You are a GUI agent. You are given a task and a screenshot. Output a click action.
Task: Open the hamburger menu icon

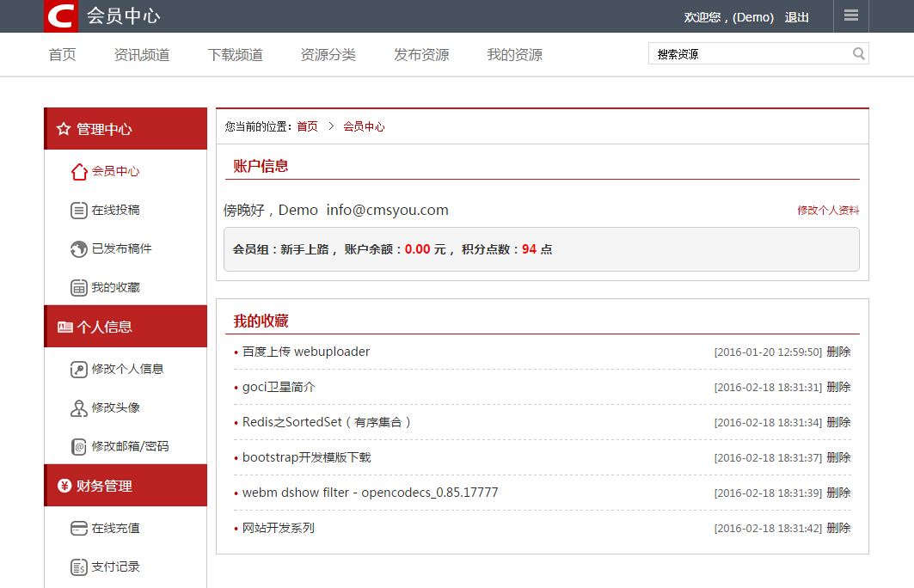click(x=851, y=15)
